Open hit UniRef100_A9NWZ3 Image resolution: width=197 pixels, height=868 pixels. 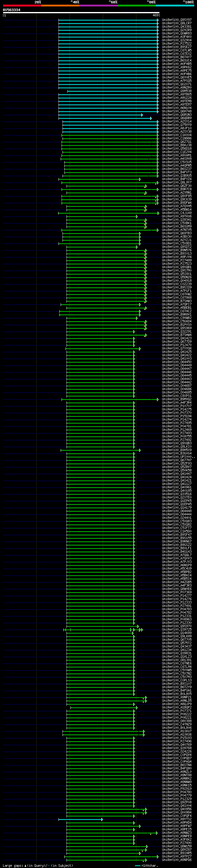point(177,833)
